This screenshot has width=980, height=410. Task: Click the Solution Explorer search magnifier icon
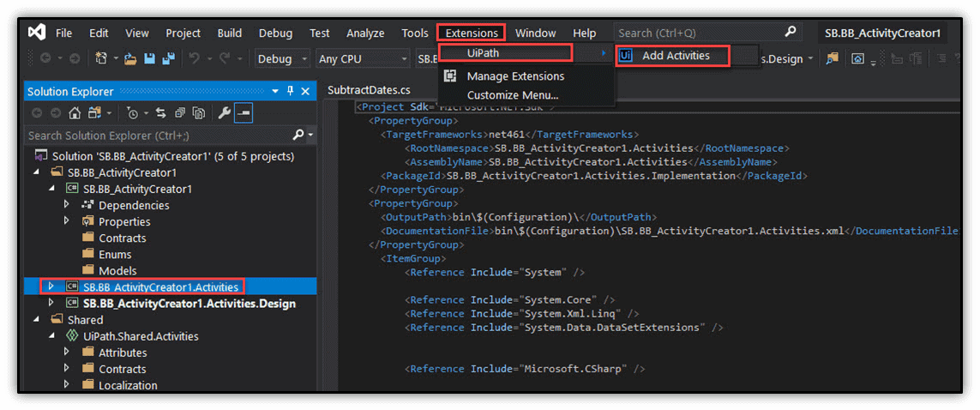[298, 135]
